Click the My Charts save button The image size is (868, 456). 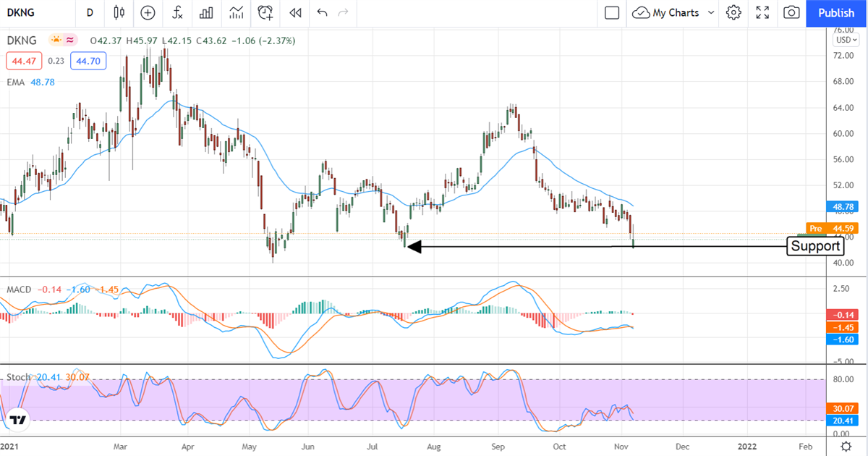coord(666,12)
